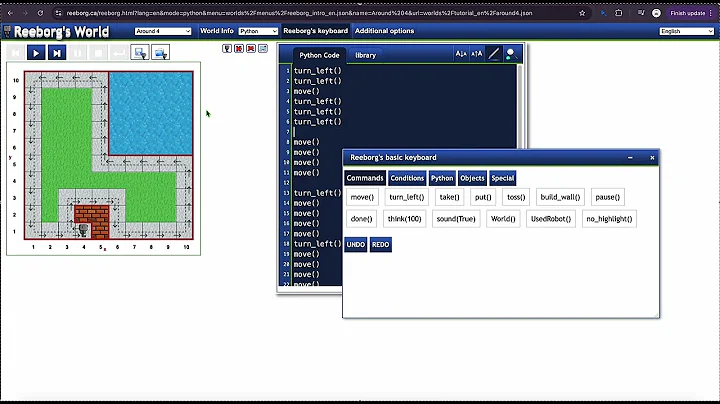The height and width of the screenshot is (404, 720).
Task: Click the world image icon above grid
Action: (x=263, y=48)
